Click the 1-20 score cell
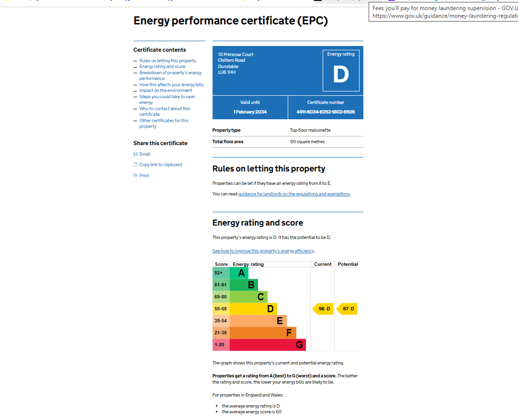The height and width of the screenshot is (420, 518). [x=221, y=345]
